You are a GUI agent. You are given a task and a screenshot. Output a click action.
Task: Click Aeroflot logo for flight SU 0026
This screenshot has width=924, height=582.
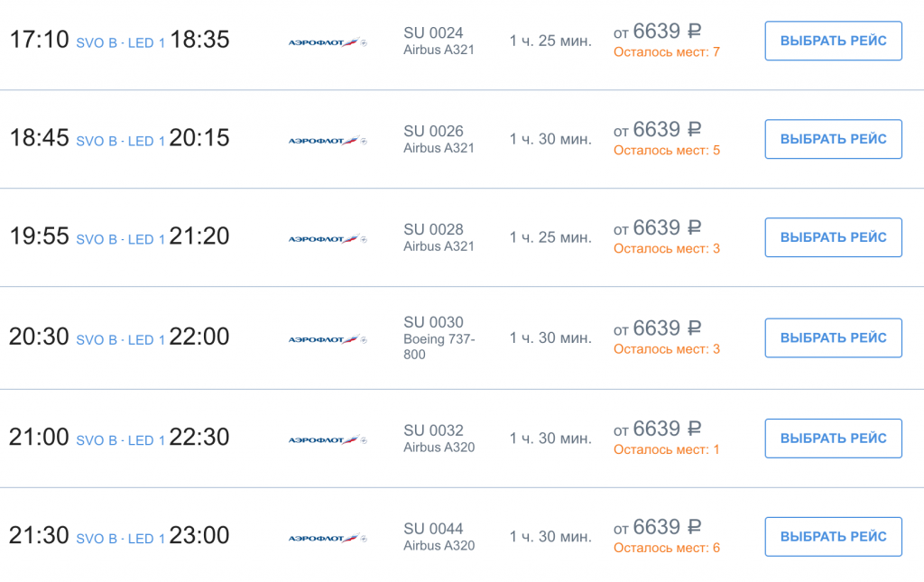[328, 141]
